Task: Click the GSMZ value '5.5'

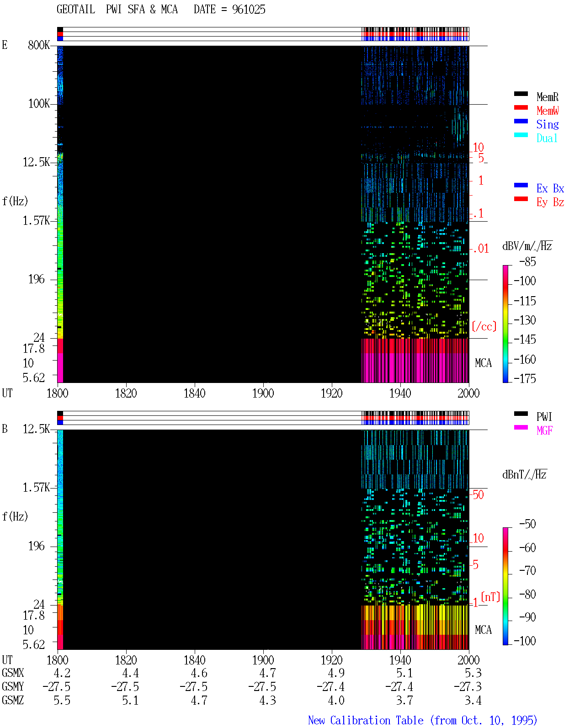Action: coord(62,700)
